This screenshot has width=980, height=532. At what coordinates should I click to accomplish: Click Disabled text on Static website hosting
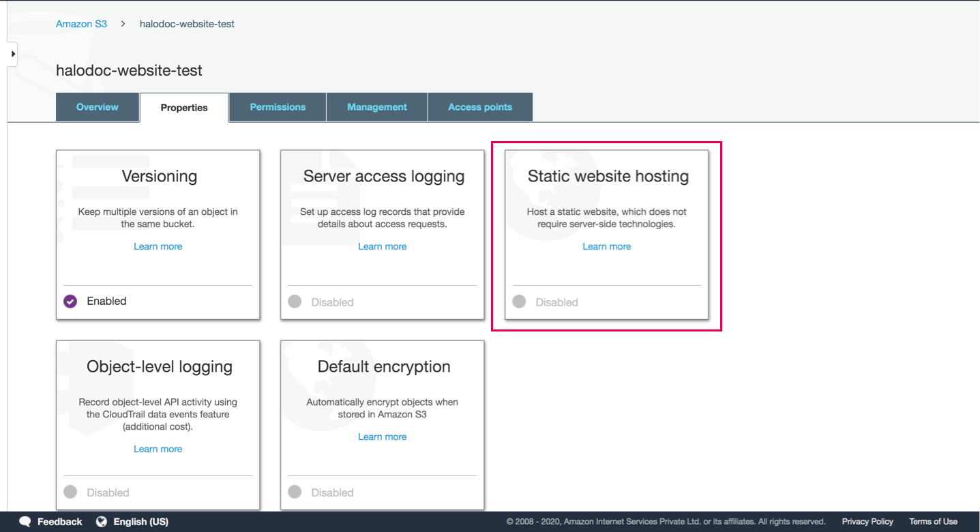(x=557, y=302)
